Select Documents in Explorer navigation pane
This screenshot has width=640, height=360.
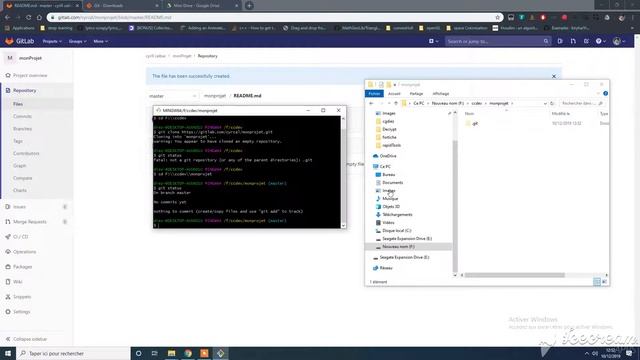[x=389, y=182]
